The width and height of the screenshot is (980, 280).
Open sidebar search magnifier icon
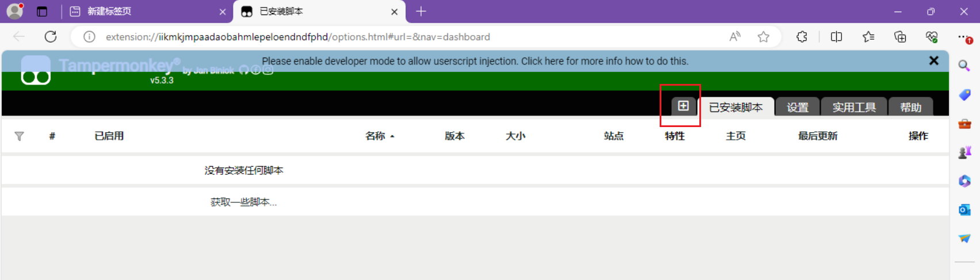(964, 66)
